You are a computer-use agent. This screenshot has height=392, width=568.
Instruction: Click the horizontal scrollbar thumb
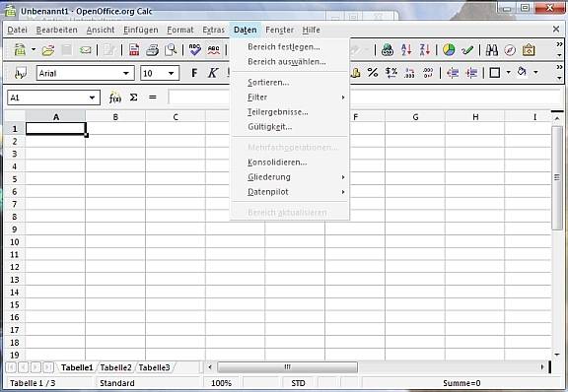coord(287,367)
